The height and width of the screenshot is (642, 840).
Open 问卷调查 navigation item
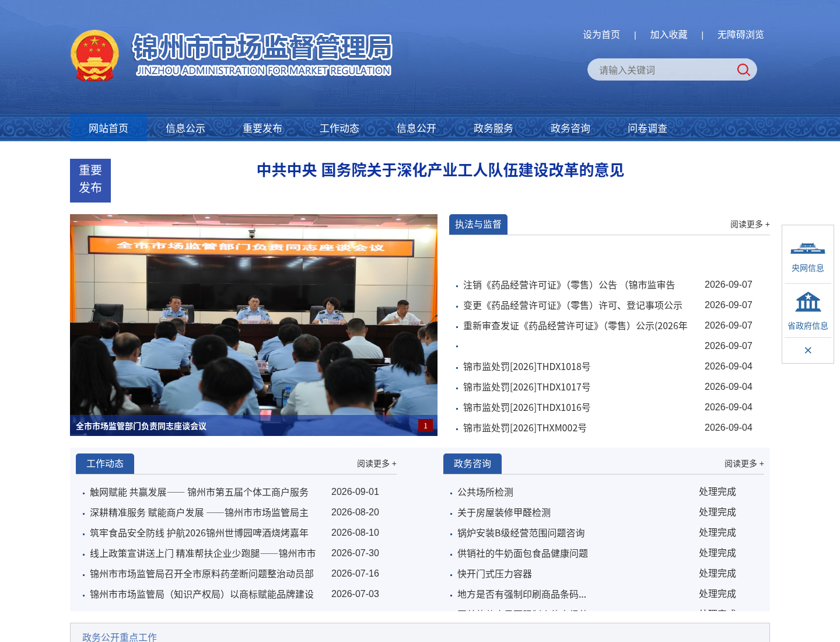(647, 128)
